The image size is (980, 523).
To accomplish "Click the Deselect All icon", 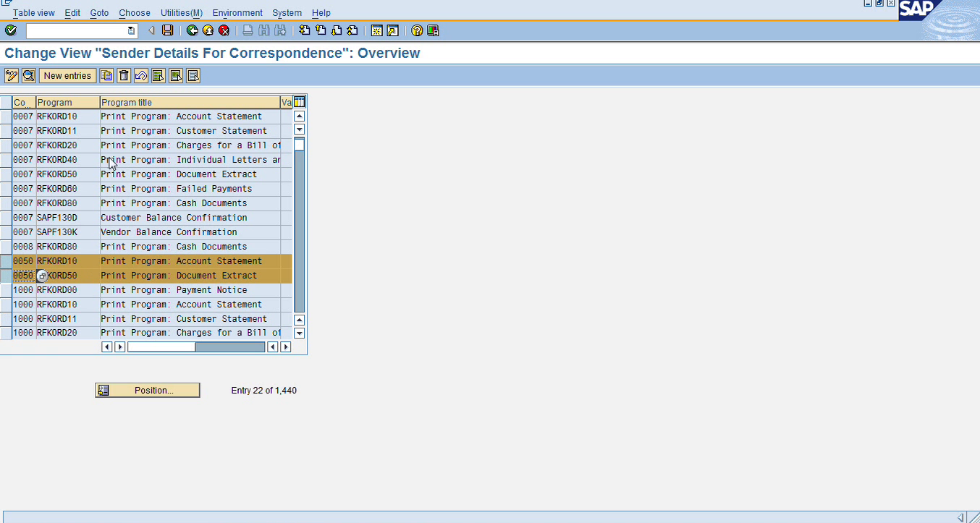I will (x=193, y=75).
